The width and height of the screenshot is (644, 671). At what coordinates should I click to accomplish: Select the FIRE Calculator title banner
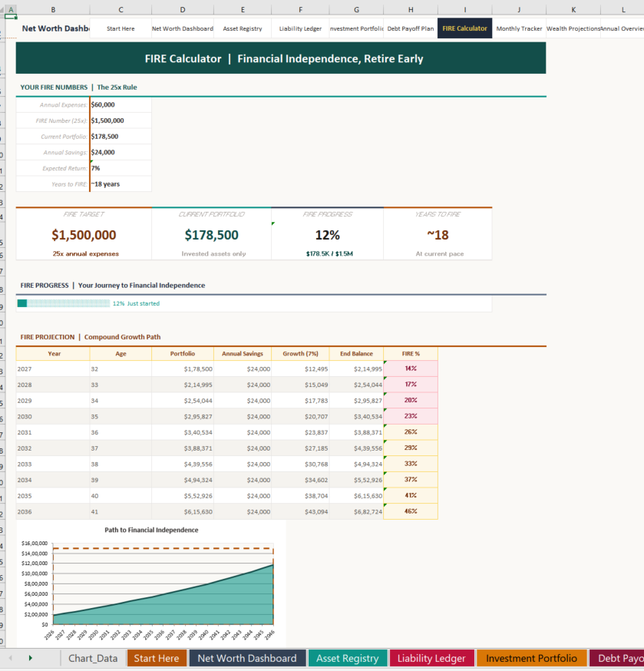(x=281, y=58)
